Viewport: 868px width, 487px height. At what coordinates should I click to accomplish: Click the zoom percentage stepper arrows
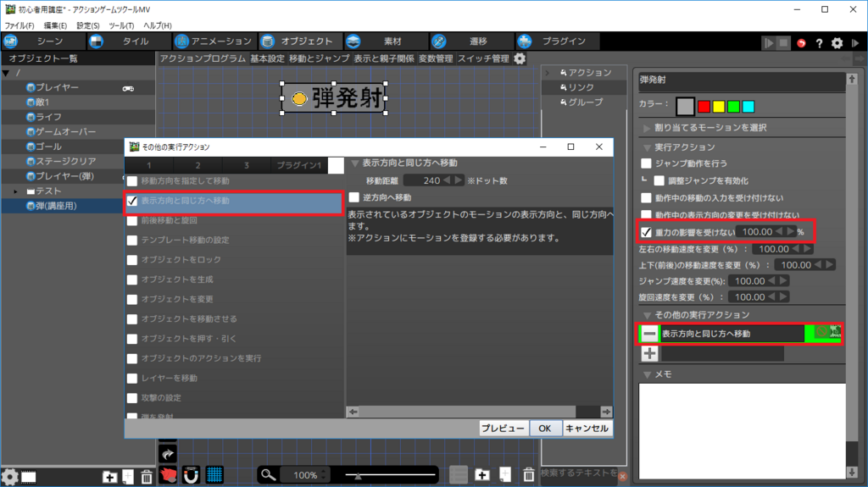point(324,475)
